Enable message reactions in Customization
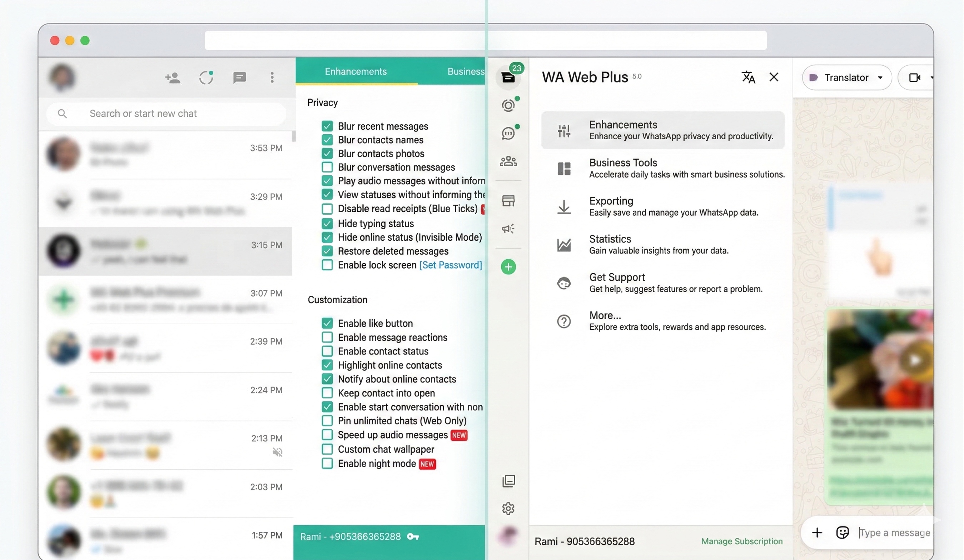 click(327, 337)
